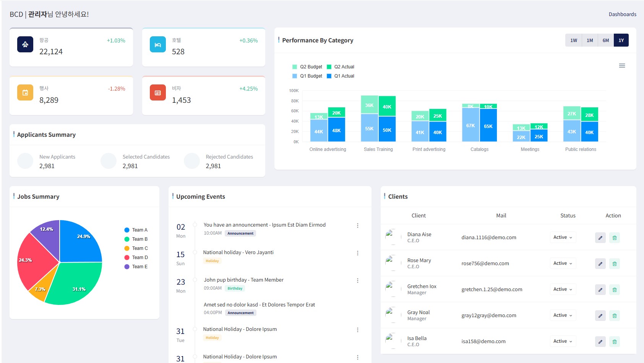Click the airplane icon on flight card
Viewport: 644px width, 363px height.
pos(25,44)
